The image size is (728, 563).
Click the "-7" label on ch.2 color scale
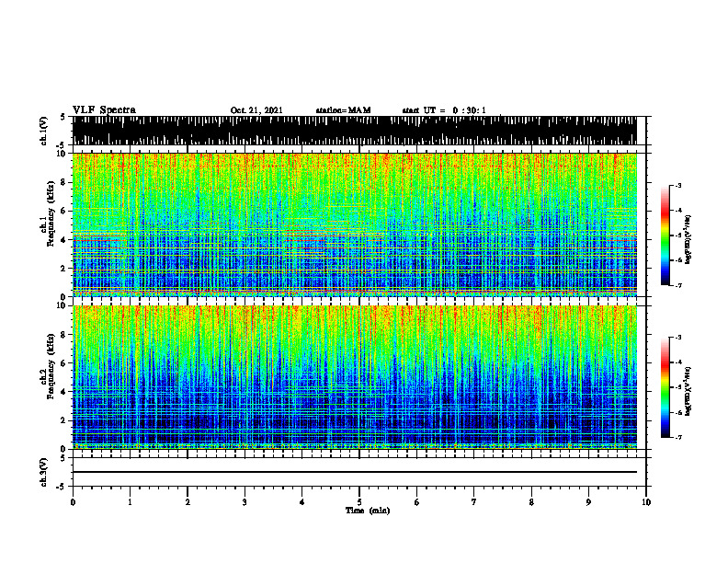(678, 438)
